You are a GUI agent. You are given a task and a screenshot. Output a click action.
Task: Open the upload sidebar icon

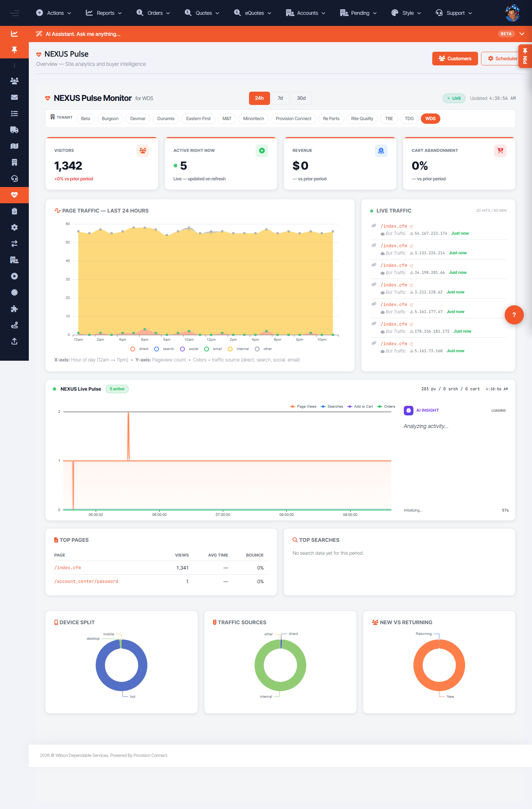(14, 341)
